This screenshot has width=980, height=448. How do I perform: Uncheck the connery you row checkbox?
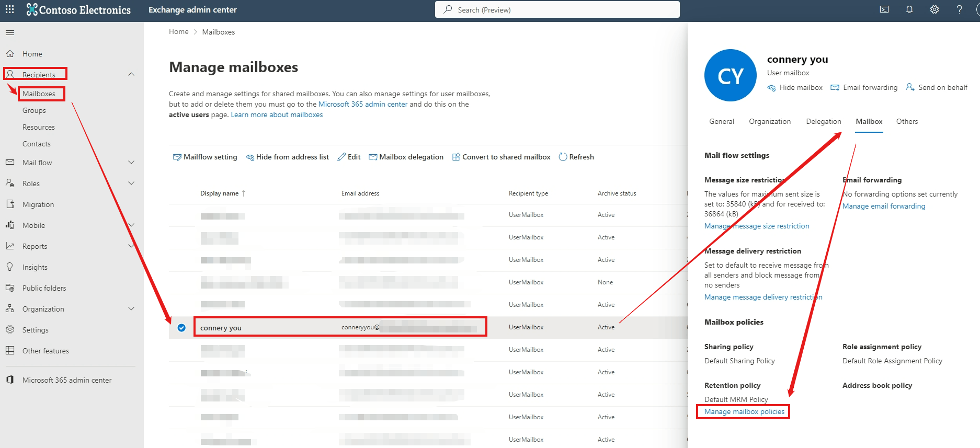click(181, 328)
